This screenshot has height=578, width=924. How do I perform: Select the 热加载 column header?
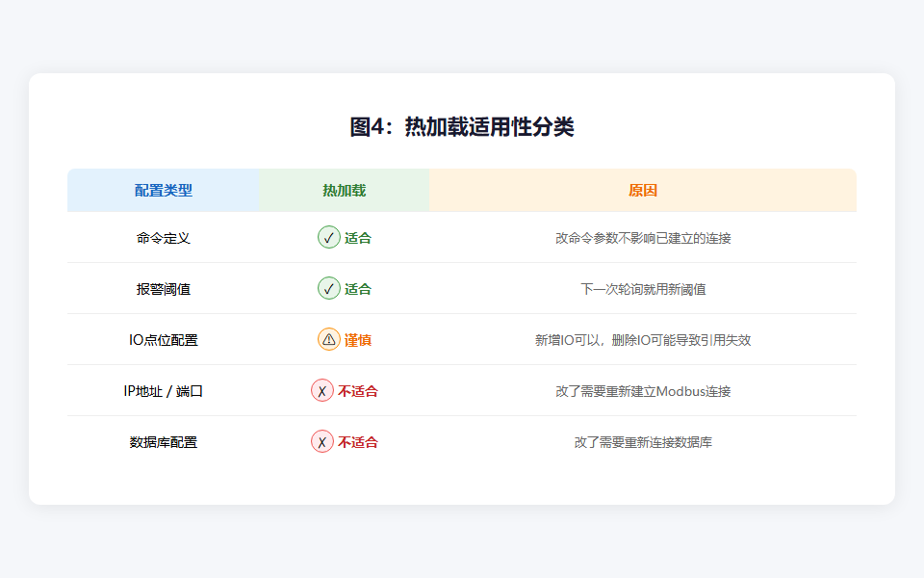345,190
